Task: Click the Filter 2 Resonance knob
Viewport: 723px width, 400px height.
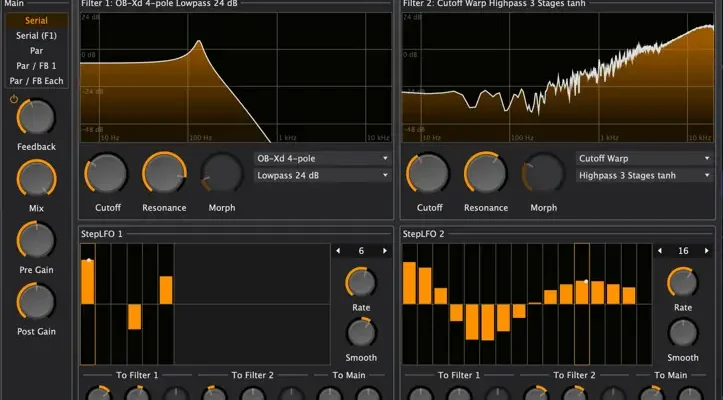Action: pos(485,174)
